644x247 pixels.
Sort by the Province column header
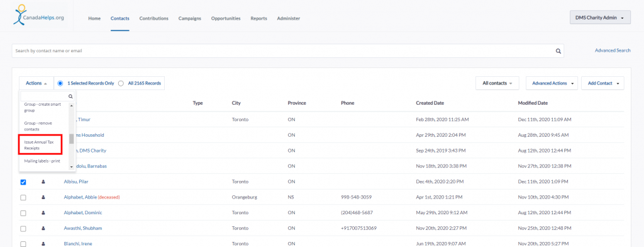(x=297, y=103)
